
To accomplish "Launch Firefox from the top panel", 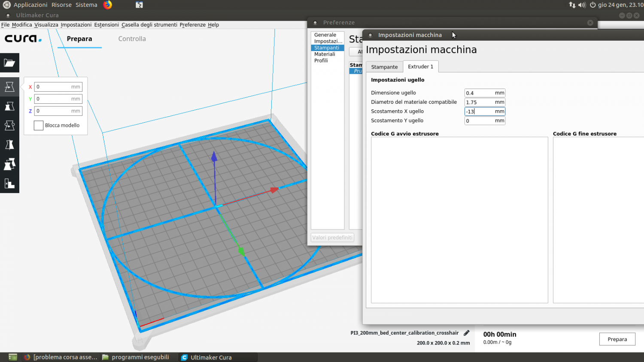I will [108, 5].
